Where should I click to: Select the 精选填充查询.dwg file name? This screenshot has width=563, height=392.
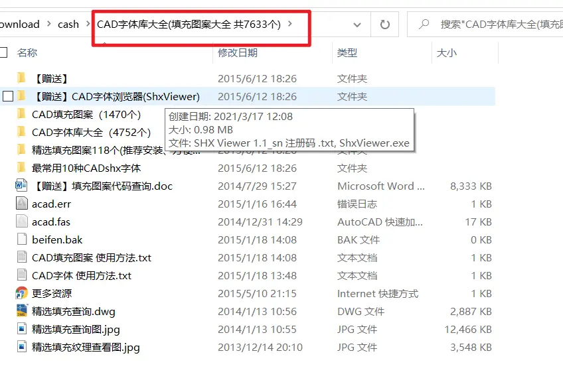74,312
